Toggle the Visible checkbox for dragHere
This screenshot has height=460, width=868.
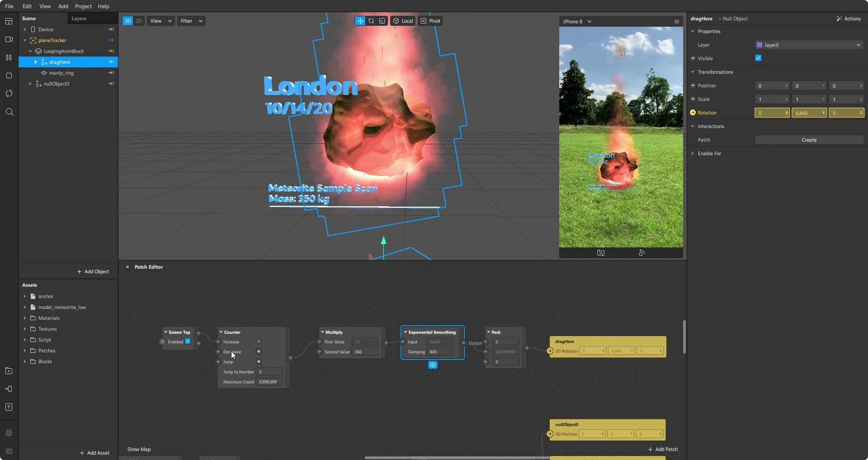click(x=758, y=58)
